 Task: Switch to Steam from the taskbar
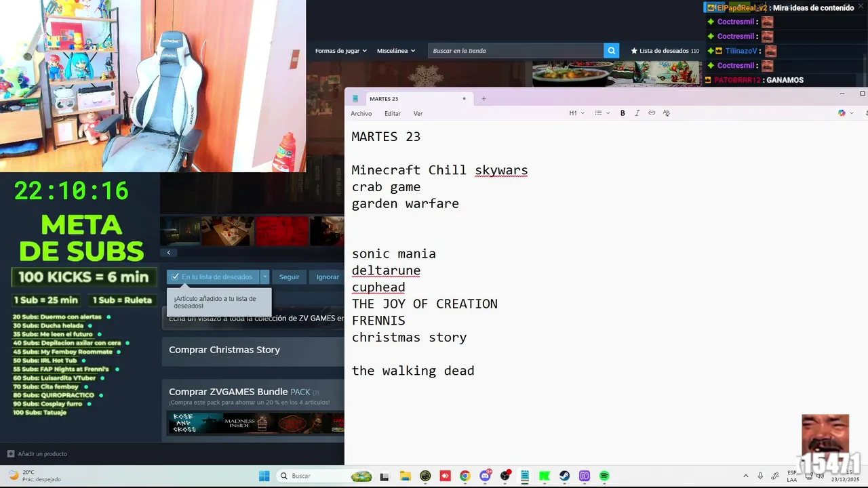[564, 476]
